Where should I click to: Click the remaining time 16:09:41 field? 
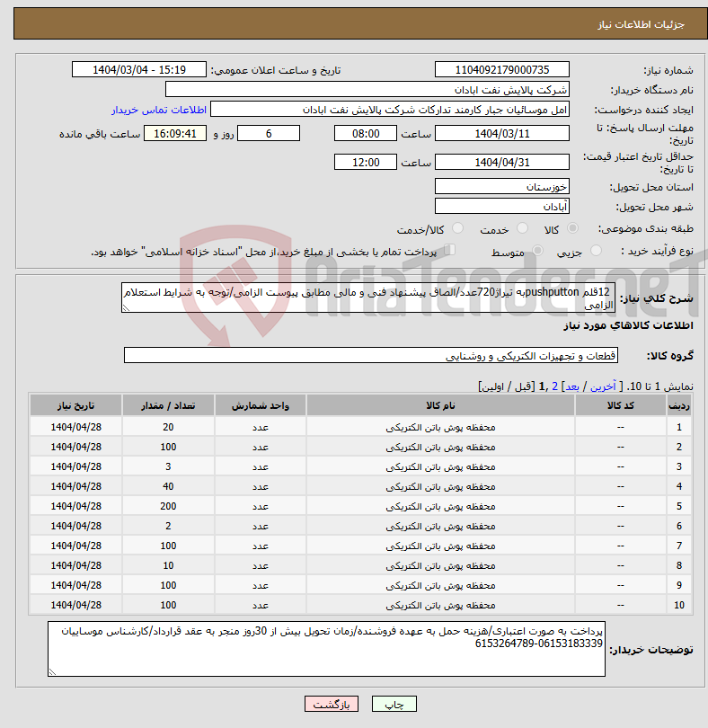coord(175,134)
